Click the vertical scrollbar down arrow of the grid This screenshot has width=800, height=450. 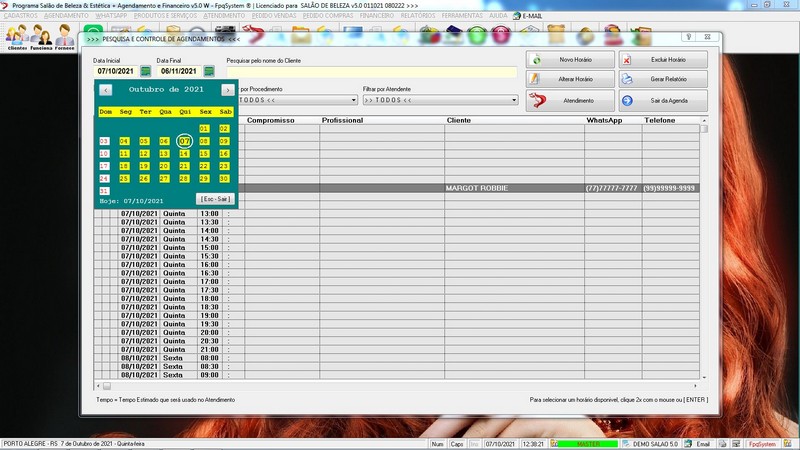click(x=704, y=377)
